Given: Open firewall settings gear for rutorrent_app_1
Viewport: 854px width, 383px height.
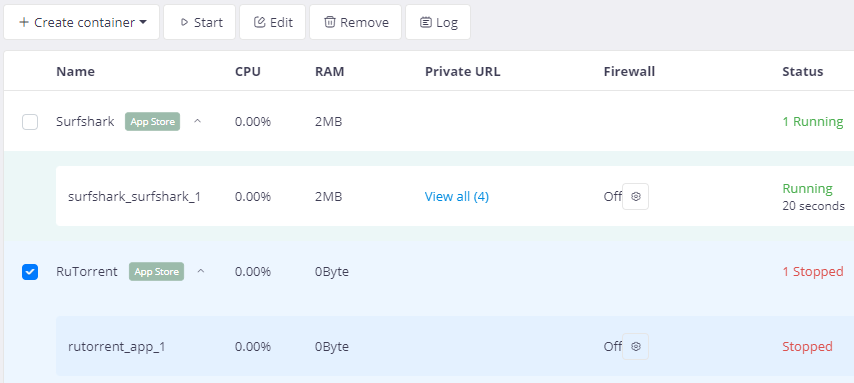Looking at the screenshot, I should (x=636, y=346).
